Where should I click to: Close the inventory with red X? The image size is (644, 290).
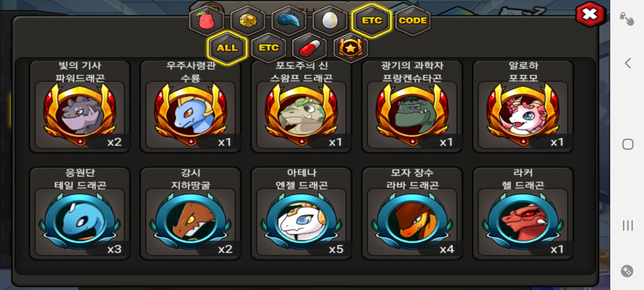pyautogui.click(x=590, y=14)
